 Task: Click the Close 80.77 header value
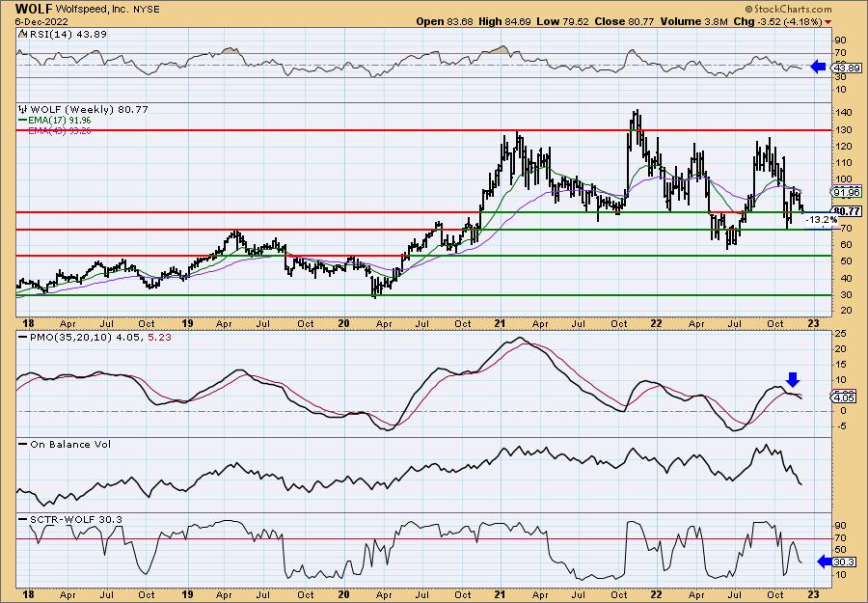[624, 21]
